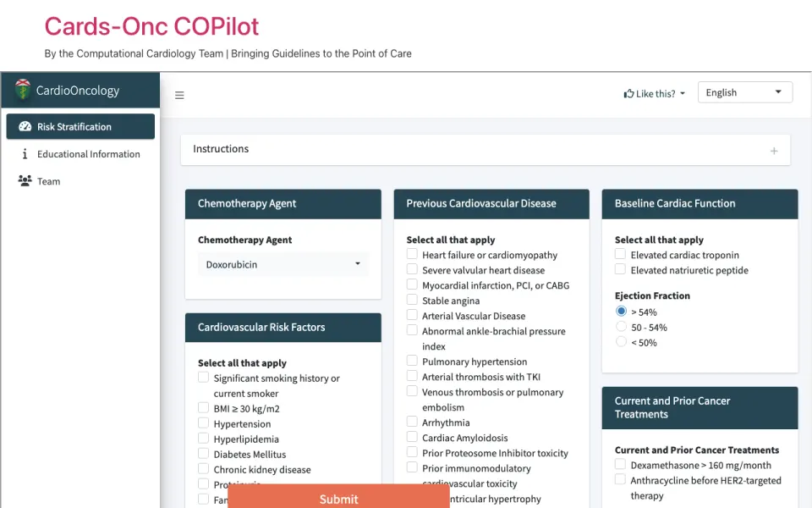This screenshot has width=812, height=508.
Task: Select ejection fraction < 50%
Action: [621, 341]
